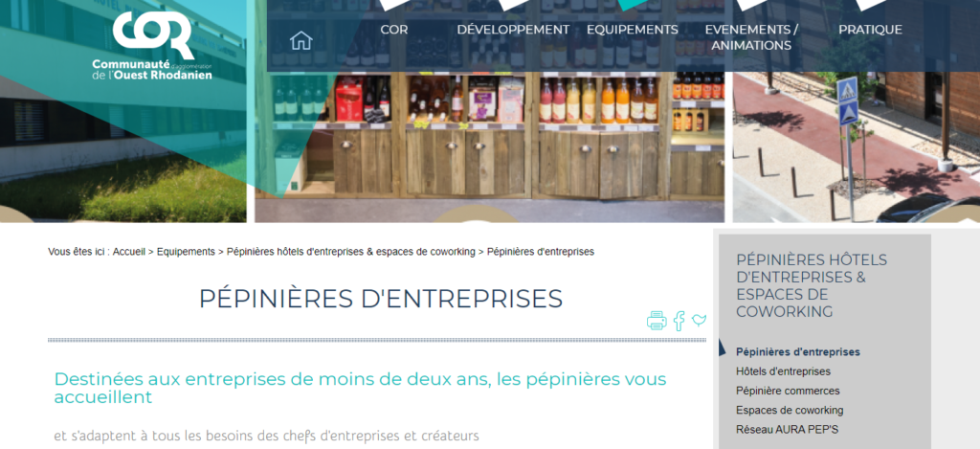Click the COR logo
Screen dimensions: 980x449
[x=152, y=46]
